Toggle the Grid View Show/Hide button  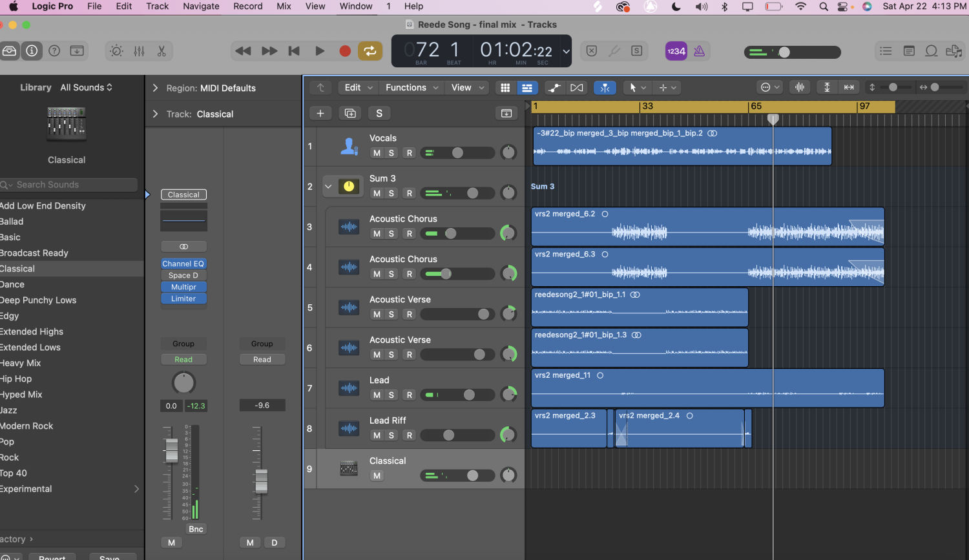[x=505, y=88]
